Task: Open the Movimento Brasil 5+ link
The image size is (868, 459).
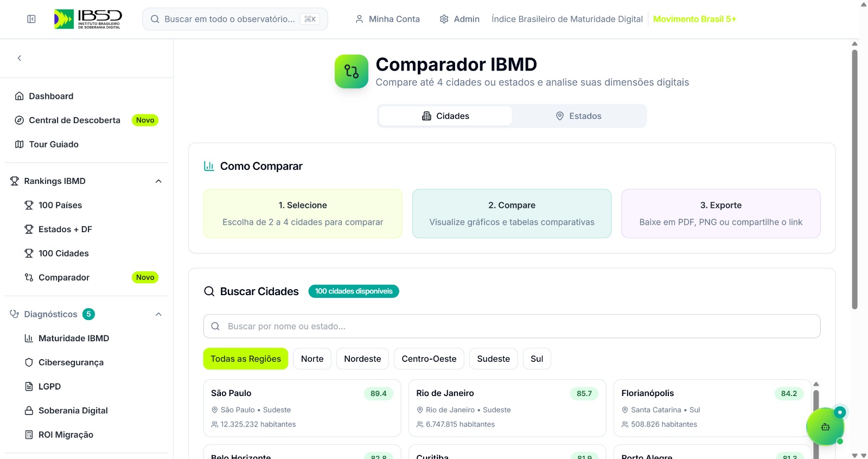Action: coord(694,19)
